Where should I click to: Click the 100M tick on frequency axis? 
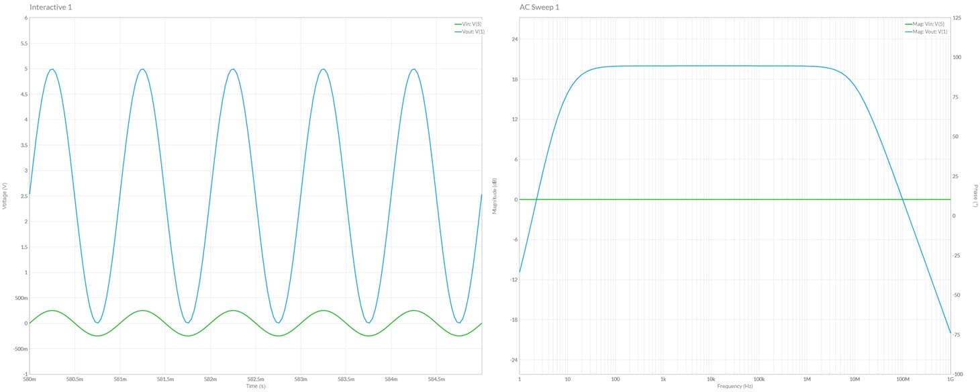click(903, 380)
